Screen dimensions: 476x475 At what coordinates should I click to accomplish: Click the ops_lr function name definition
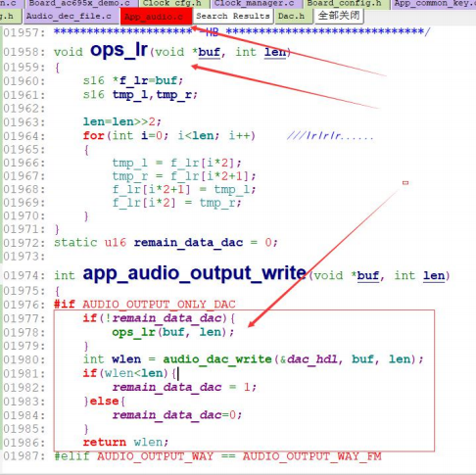[x=119, y=51]
